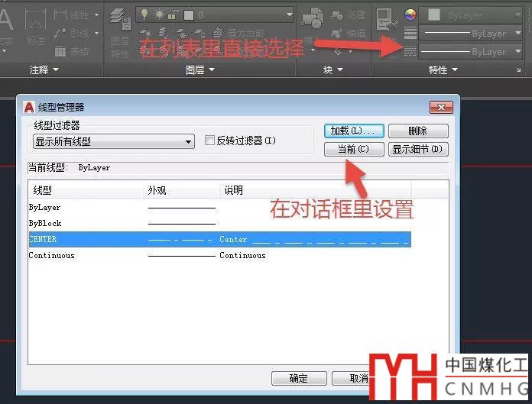Viewport: 532px width, 404px height.
Task: Click the linetype icon in Properties panel
Action: tap(410, 51)
